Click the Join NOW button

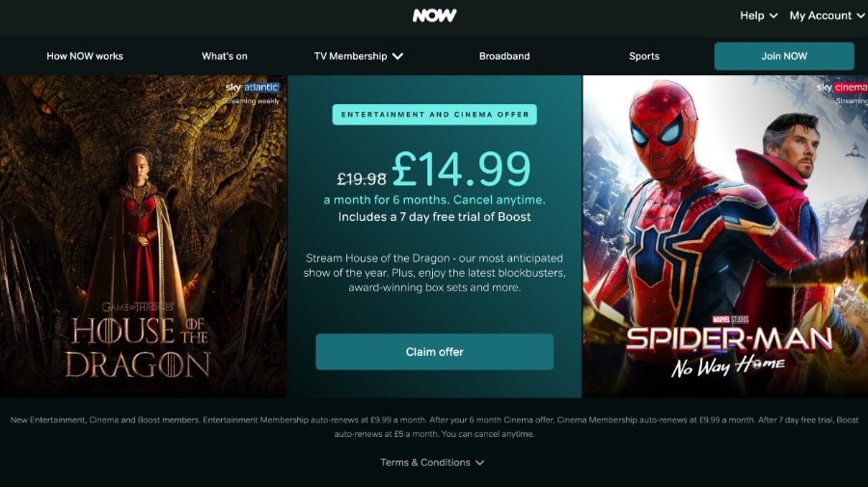pyautogui.click(x=784, y=56)
